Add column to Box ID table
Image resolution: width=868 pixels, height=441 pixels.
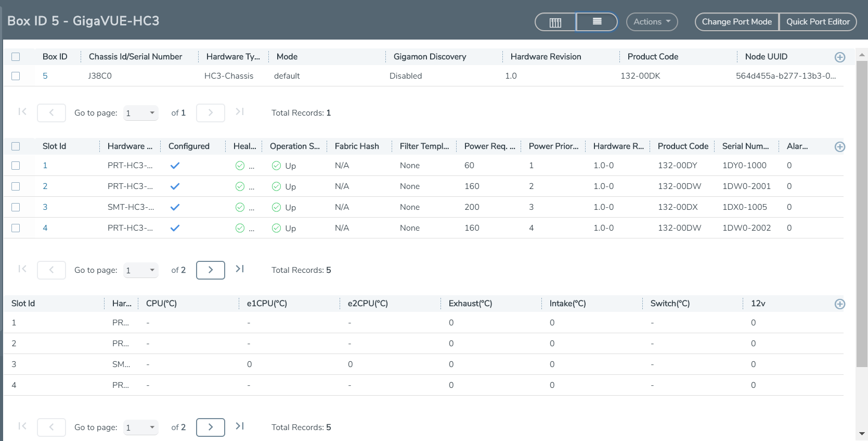point(839,57)
